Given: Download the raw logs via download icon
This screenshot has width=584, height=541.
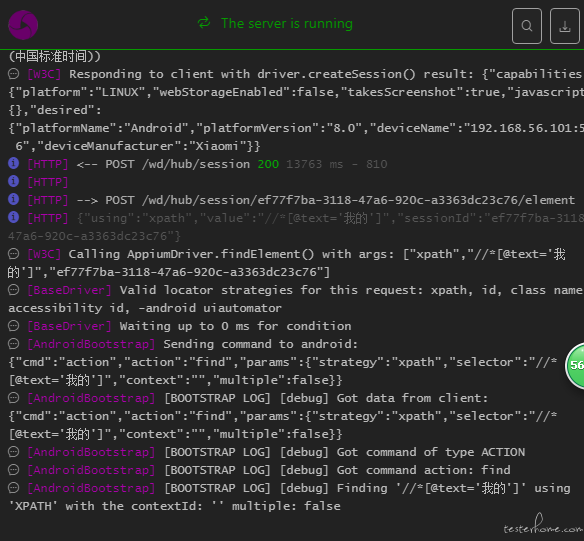Looking at the screenshot, I should tap(565, 26).
